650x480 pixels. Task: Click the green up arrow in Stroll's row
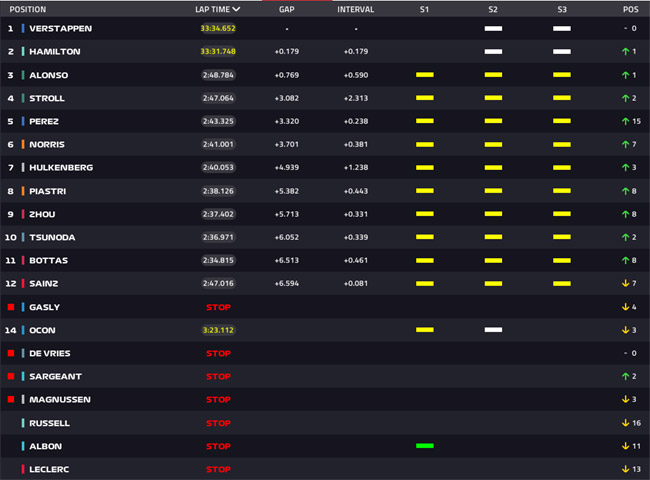tap(626, 98)
